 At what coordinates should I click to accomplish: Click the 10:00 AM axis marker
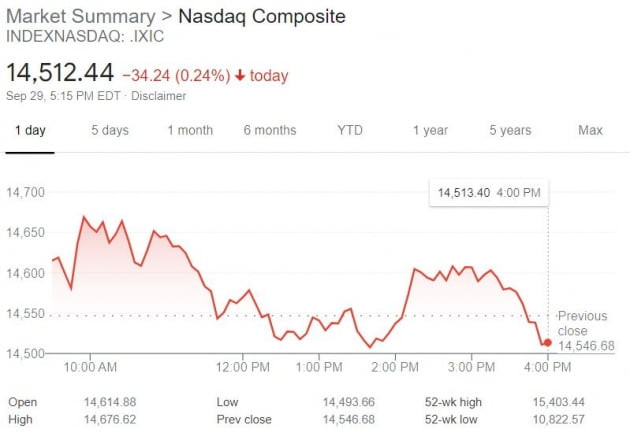(90, 367)
